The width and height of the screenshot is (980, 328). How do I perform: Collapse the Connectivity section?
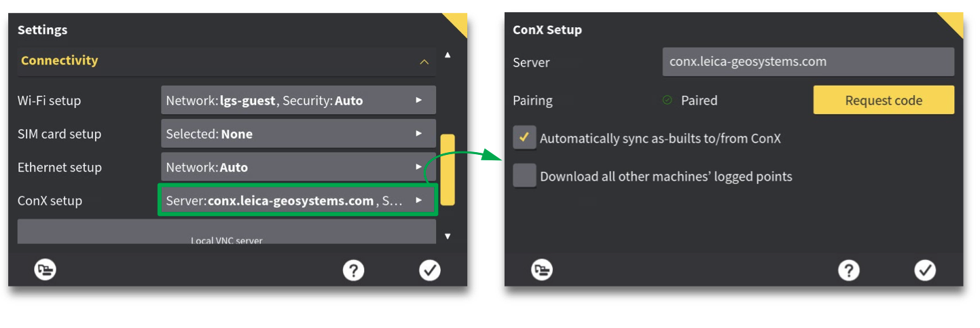[424, 61]
